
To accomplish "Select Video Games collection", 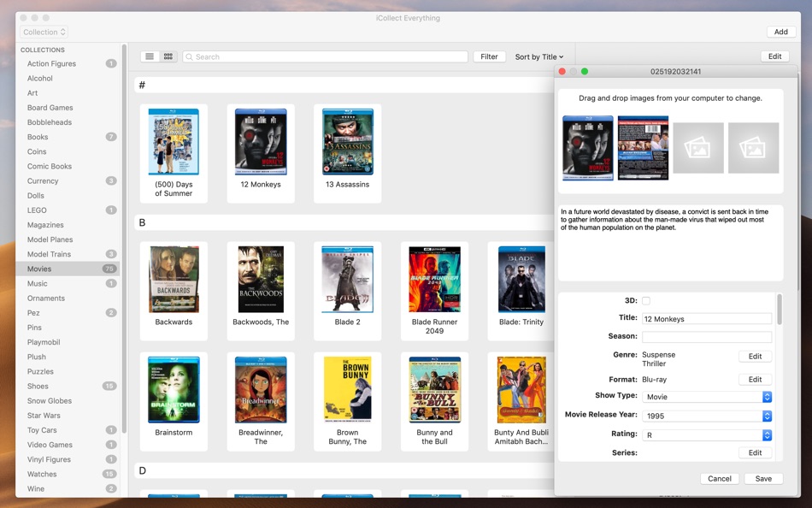I will [x=68, y=445].
